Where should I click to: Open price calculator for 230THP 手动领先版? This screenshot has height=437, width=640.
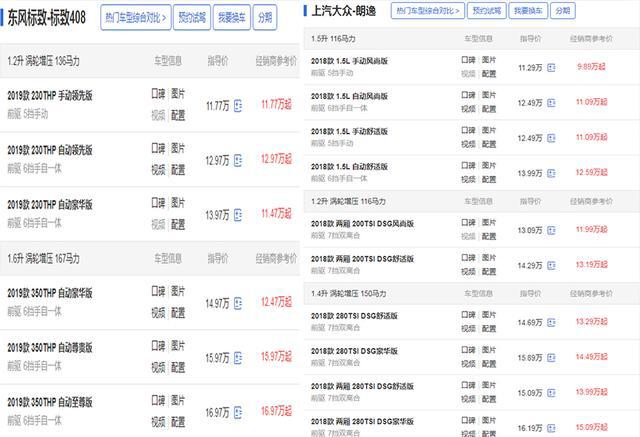click(238, 106)
